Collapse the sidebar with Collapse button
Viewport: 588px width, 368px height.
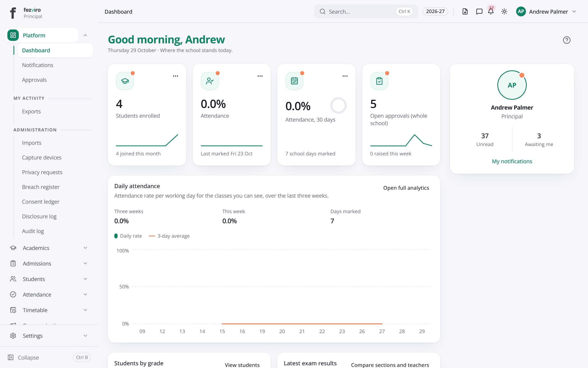coord(49,357)
